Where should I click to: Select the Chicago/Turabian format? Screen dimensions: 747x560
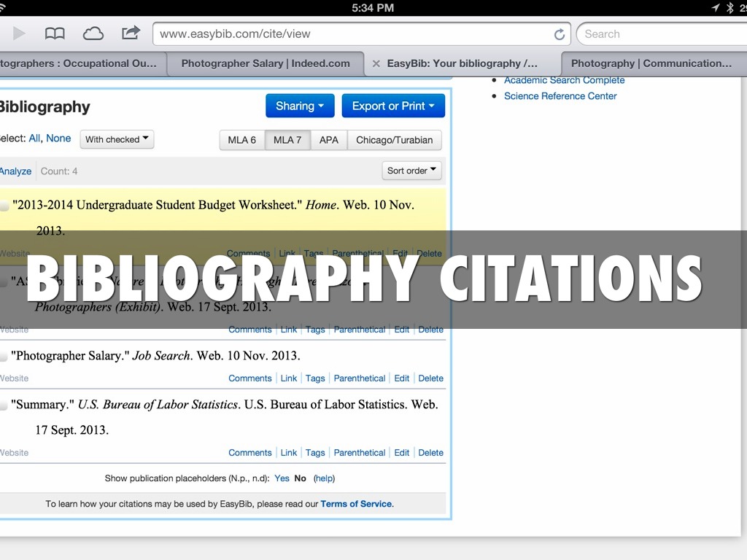pyautogui.click(x=394, y=140)
